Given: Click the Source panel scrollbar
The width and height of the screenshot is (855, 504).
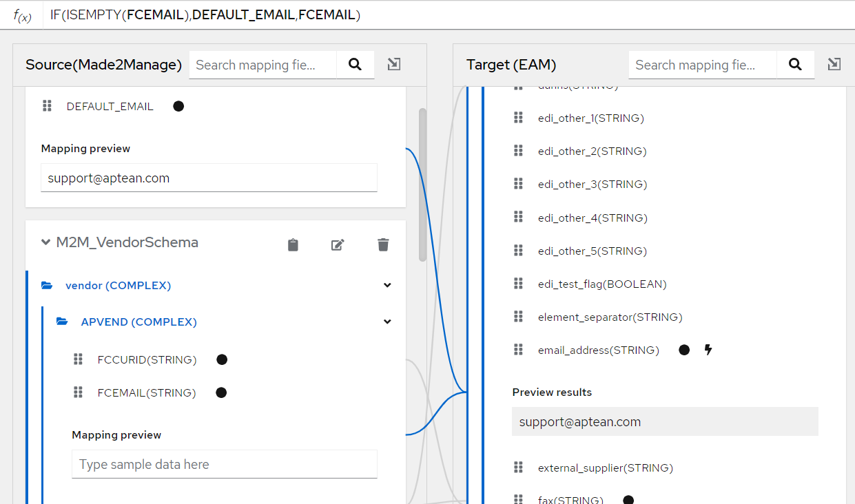Looking at the screenshot, I should point(422,179).
